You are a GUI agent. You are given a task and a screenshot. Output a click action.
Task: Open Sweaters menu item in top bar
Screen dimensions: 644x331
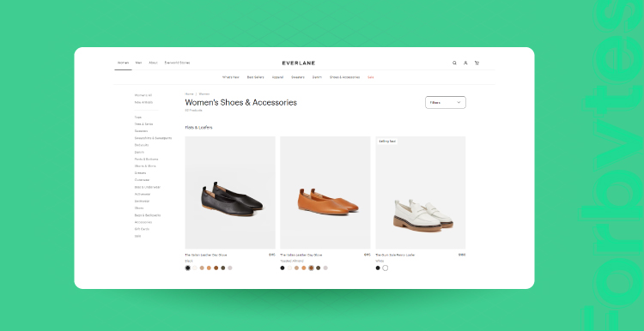point(298,77)
